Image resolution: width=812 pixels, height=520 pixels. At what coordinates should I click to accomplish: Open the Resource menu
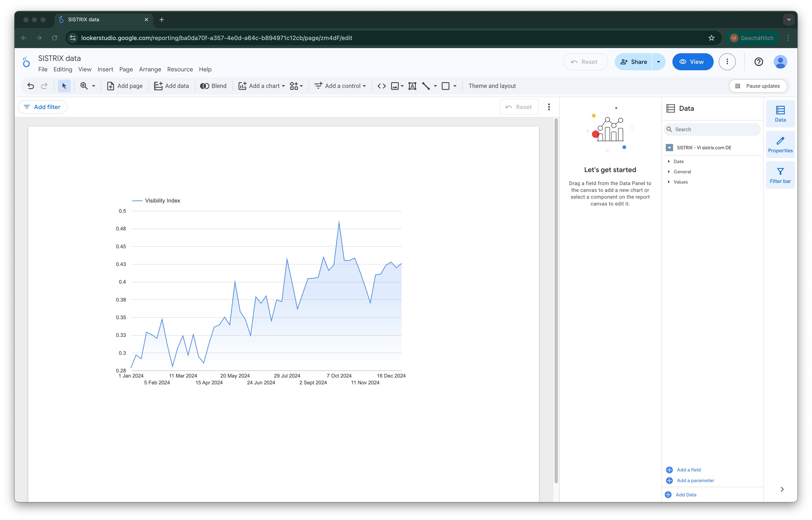tap(180, 69)
